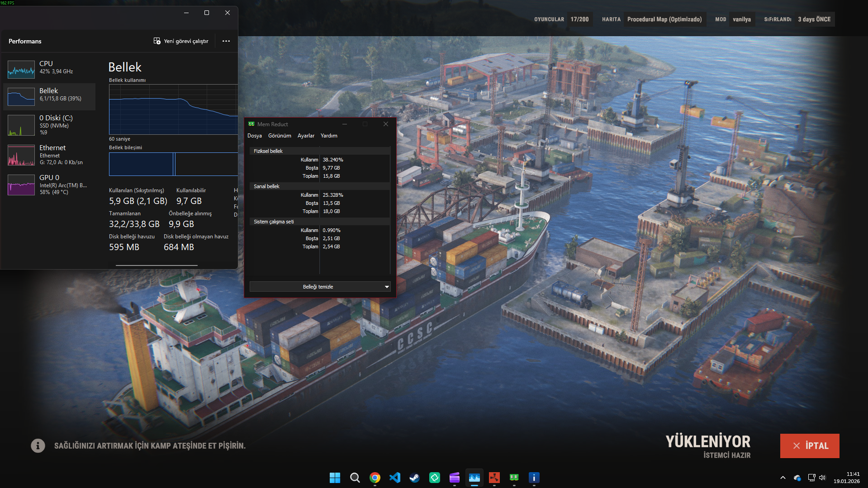Image resolution: width=868 pixels, height=488 pixels.
Task: Switch to Mem Reduct in the taskbar
Action: (x=514, y=478)
